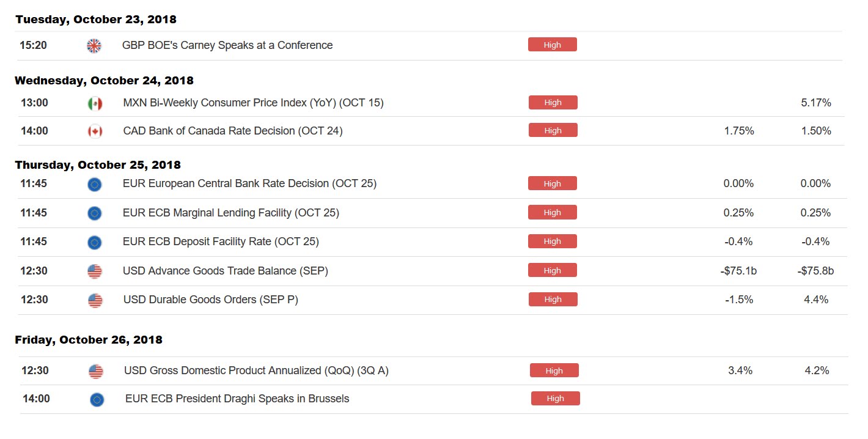Click the Mexico flag icon for MXN CPI
Screen dimensions: 868x439
click(95, 103)
